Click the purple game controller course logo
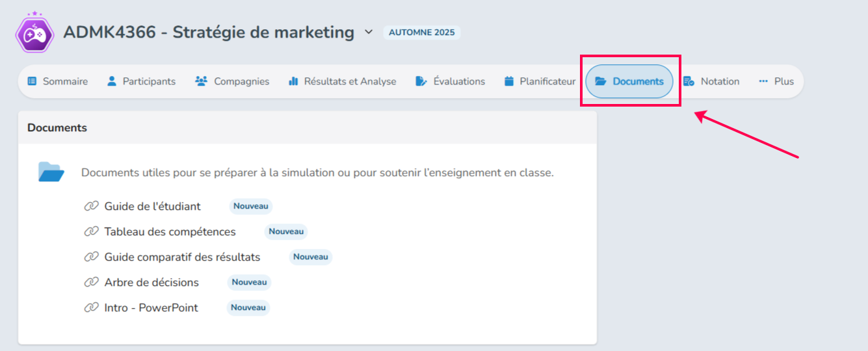Screen dimensions: 868x351 click(x=34, y=32)
